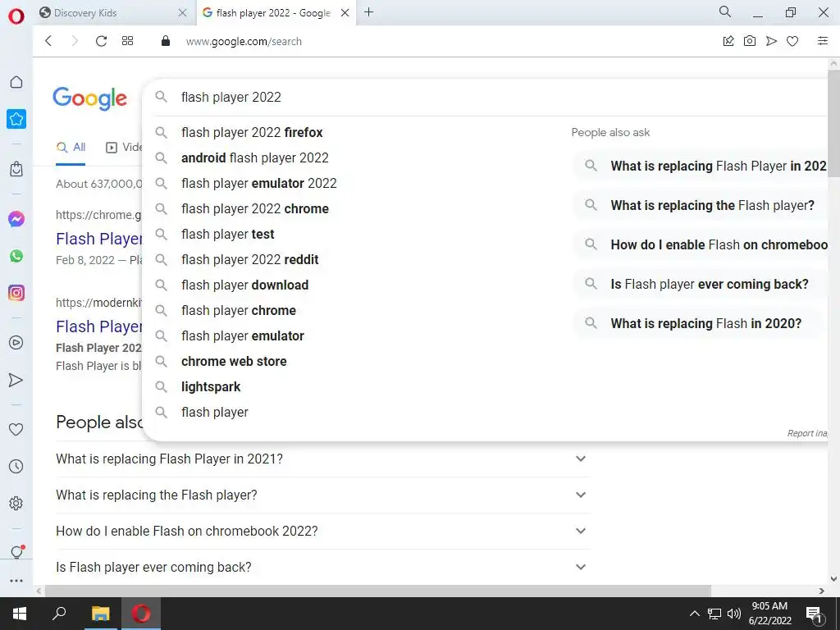This screenshot has width=840, height=630.
Task: Expand How do I enable Flash on chromebook 2022?
Action: pyautogui.click(x=323, y=531)
